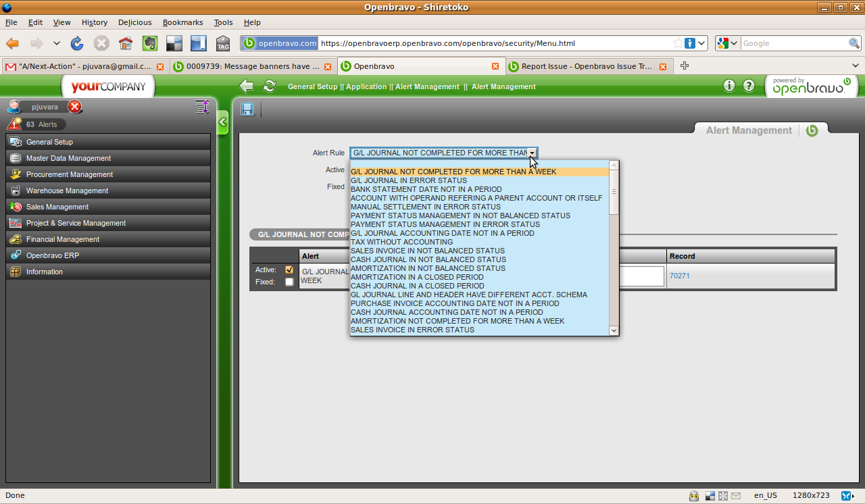This screenshot has width=865, height=504.
Task: Click the Openbravo logo beside Alert Management
Action: 812,130
